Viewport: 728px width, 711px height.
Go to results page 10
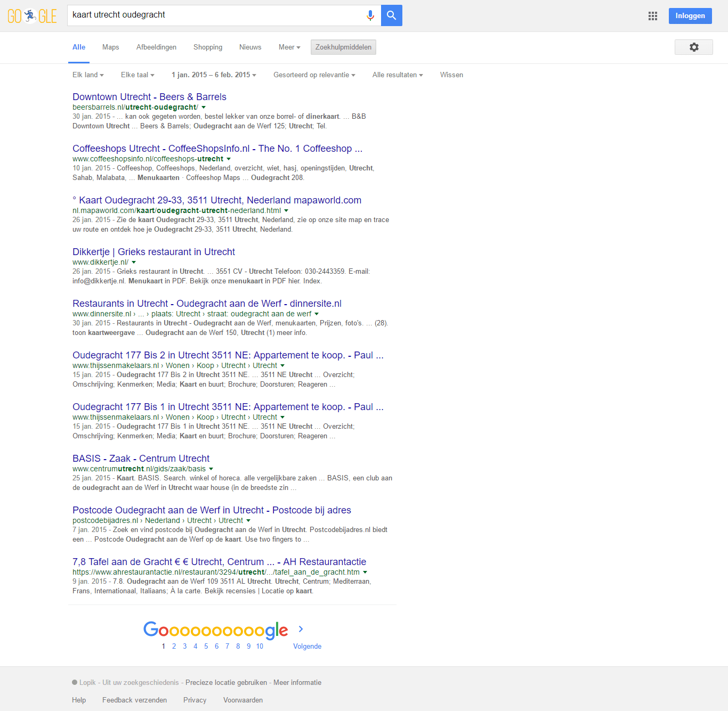point(260,646)
